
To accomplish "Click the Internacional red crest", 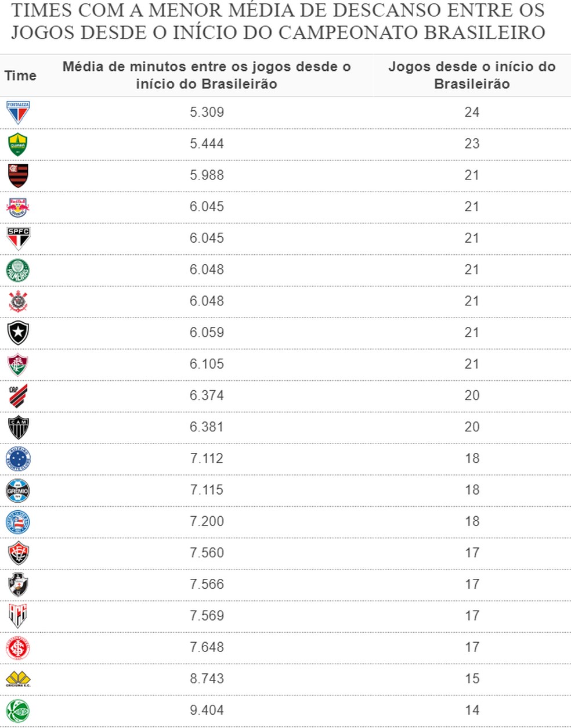I will pyautogui.click(x=18, y=648).
